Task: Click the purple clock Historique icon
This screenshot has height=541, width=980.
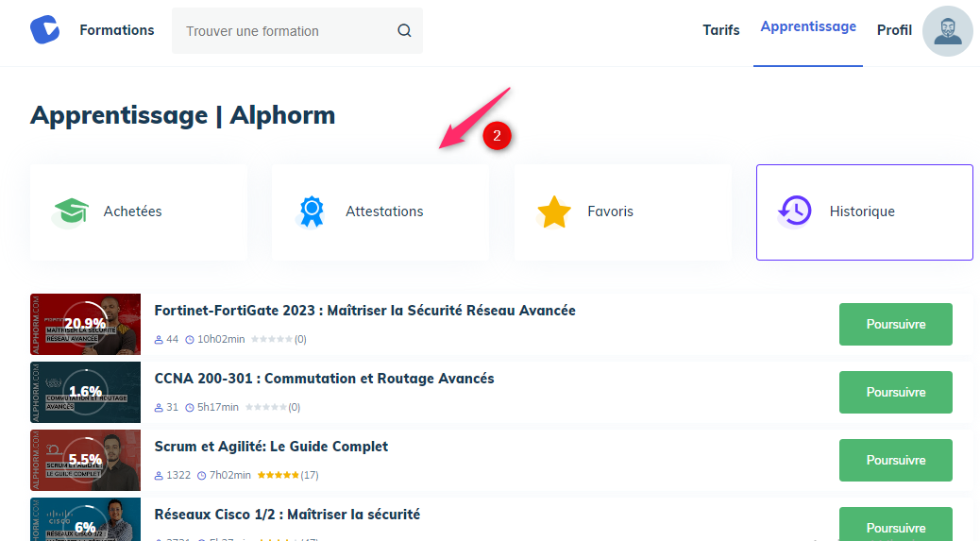Action: [x=794, y=211]
